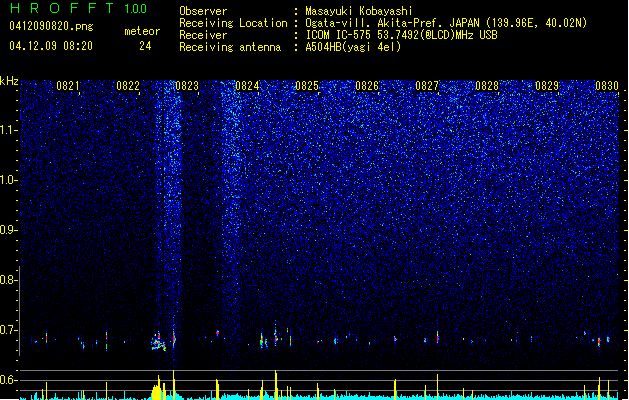Click the 0825 time marker
Image resolution: width=629 pixels, height=400 pixels.
point(307,86)
